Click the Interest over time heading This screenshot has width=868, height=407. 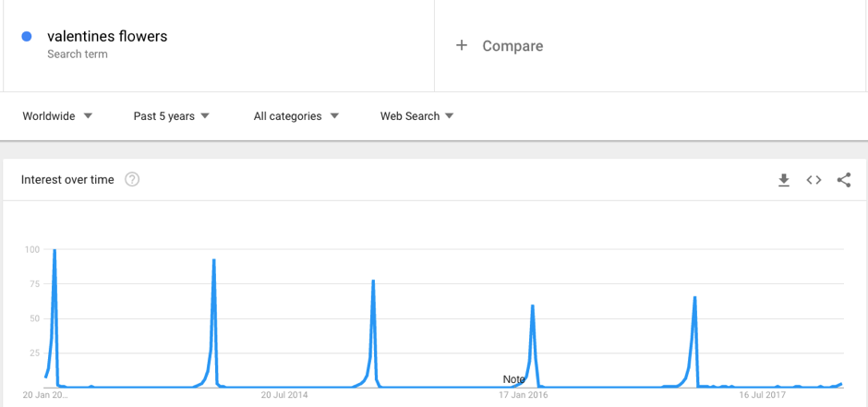point(67,180)
